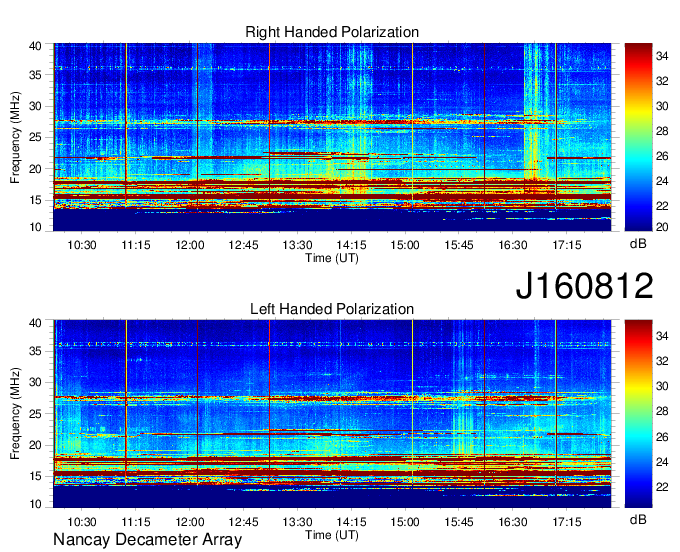The width and height of the screenshot is (680, 552).
Task: Click 15:45 time tick under Right Handed plot
Action: [459, 245]
